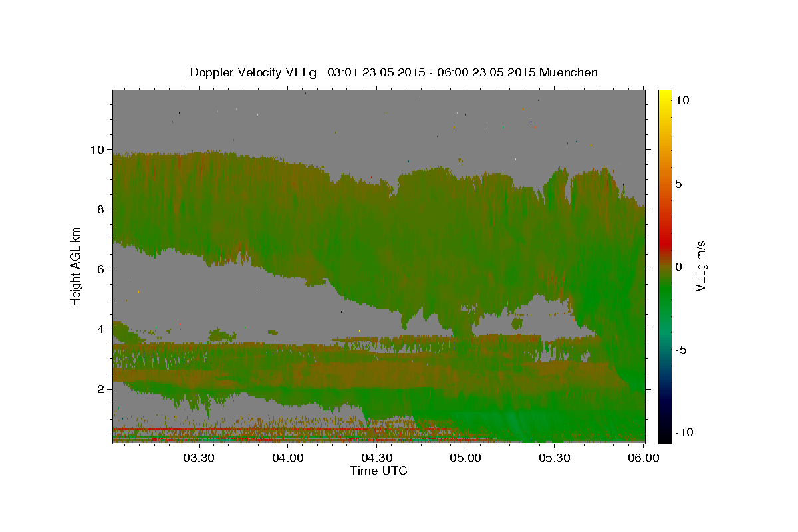Click the 04:00 time tick label
The height and width of the screenshot is (532, 798).
tap(288, 458)
